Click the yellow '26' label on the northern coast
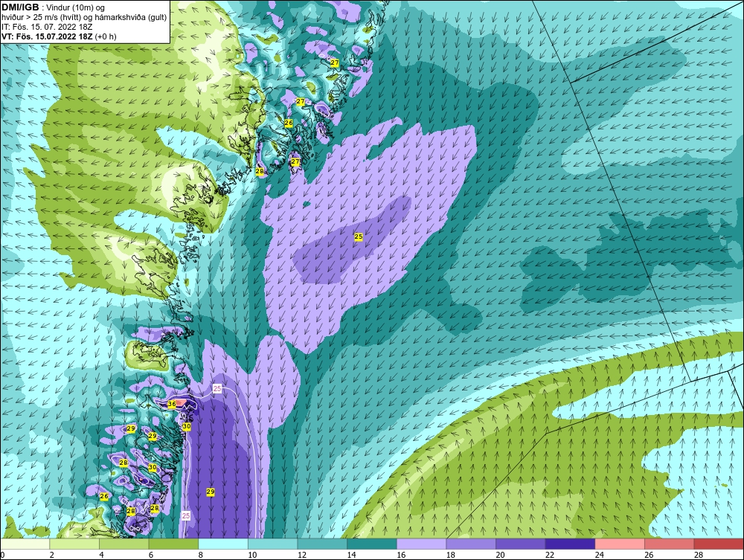This screenshot has width=744, height=560. (289, 123)
